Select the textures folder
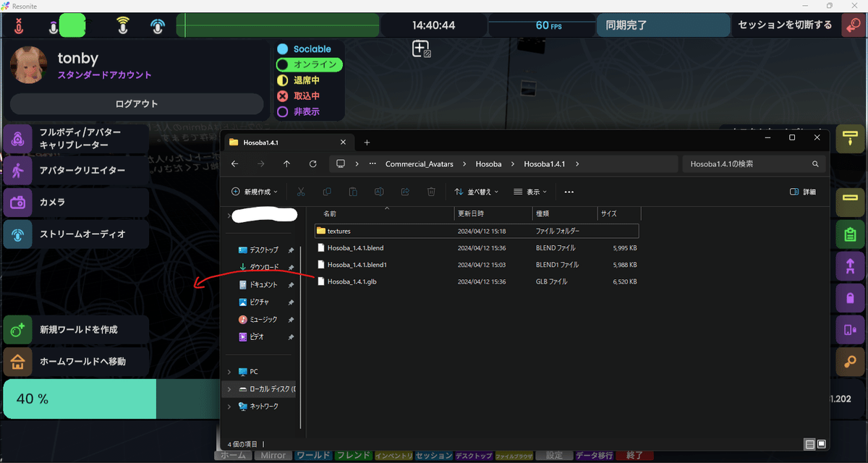868x463 pixels. (x=477, y=231)
